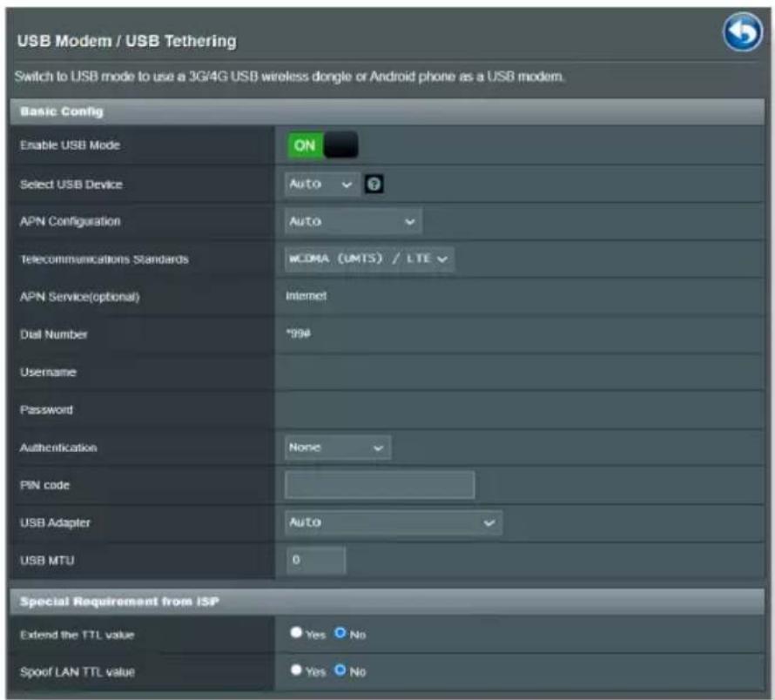Select Yes for Extend the TTL value
Viewport: 775px width, 700px height.
tap(296, 632)
